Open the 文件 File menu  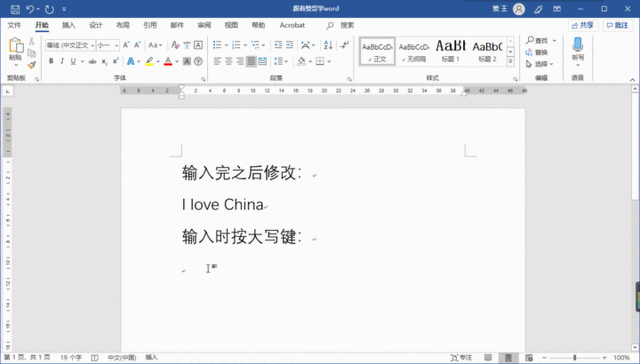pos(14,25)
